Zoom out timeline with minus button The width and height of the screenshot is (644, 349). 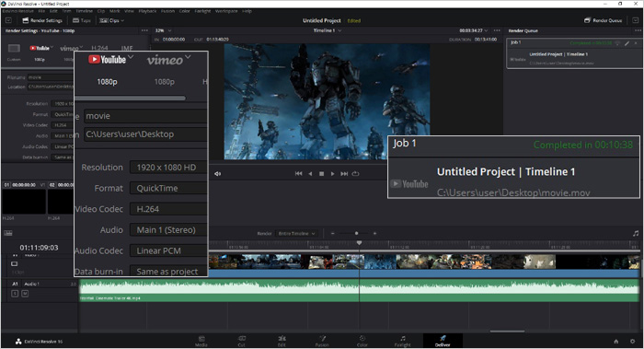(333, 234)
